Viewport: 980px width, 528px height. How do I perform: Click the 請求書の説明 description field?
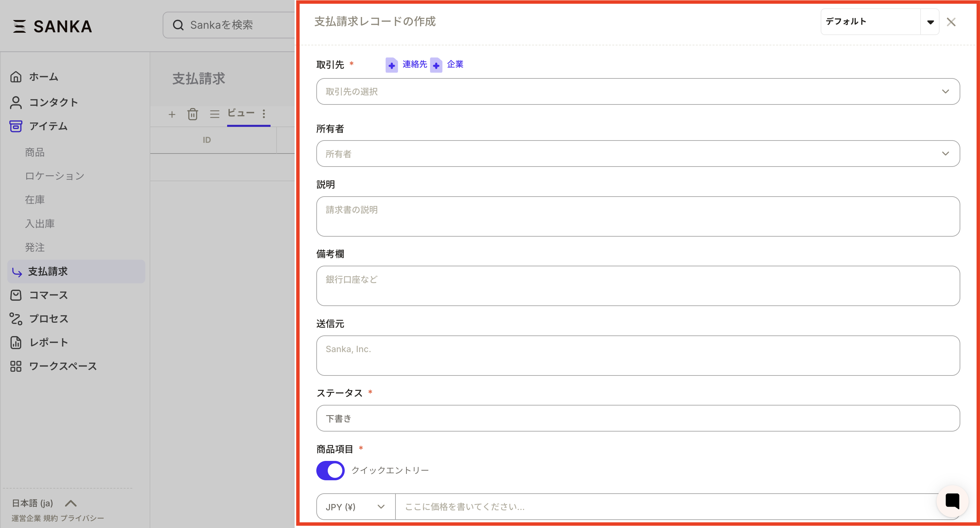(638, 216)
